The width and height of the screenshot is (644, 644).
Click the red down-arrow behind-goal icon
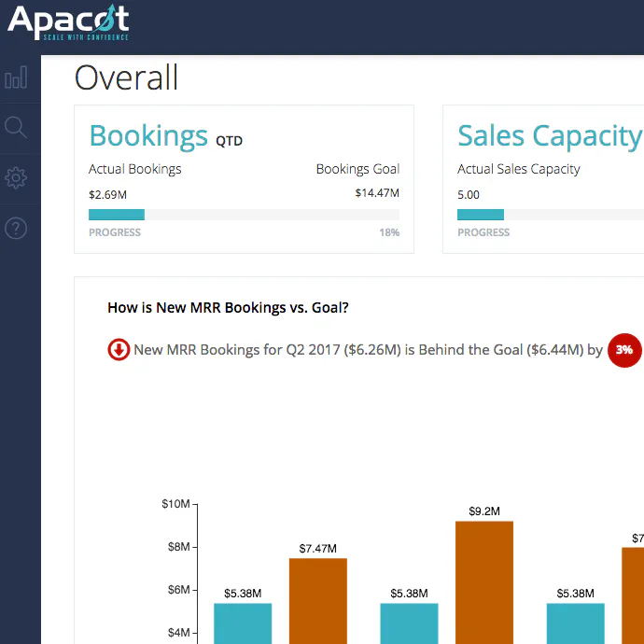tap(119, 350)
